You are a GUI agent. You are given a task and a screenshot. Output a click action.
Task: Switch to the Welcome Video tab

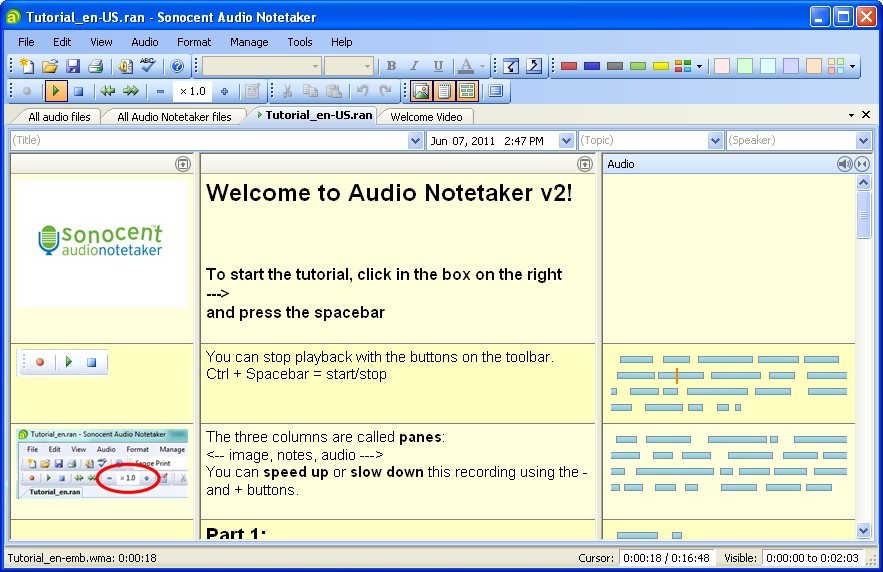coord(426,117)
